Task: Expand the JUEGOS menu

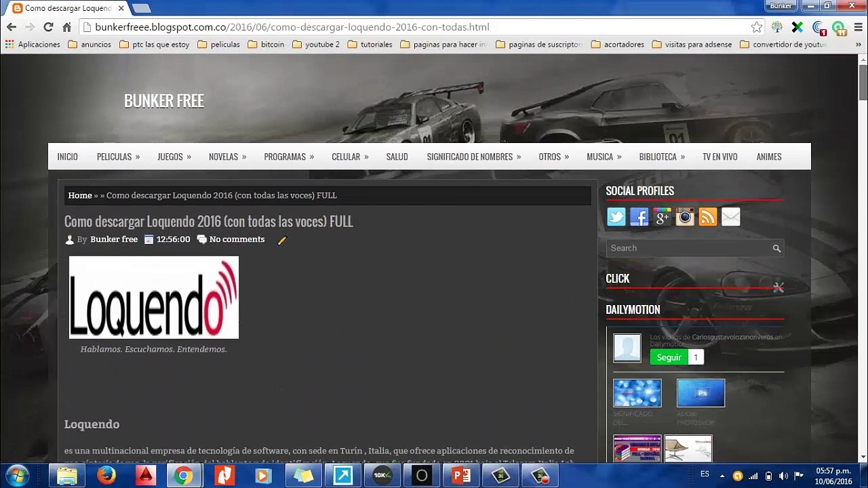Action: pyautogui.click(x=174, y=157)
